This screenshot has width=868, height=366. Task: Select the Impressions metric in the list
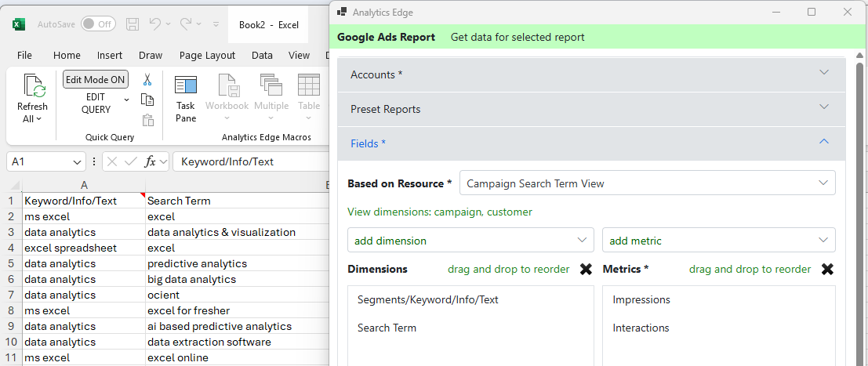click(641, 299)
